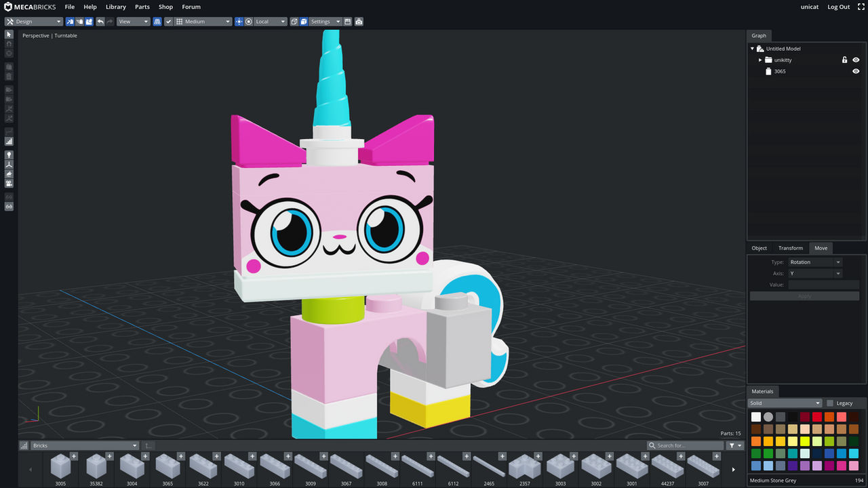Click the first blue snap icon beside Design
Image resolution: width=868 pixels, height=488 pixels.
click(69, 22)
